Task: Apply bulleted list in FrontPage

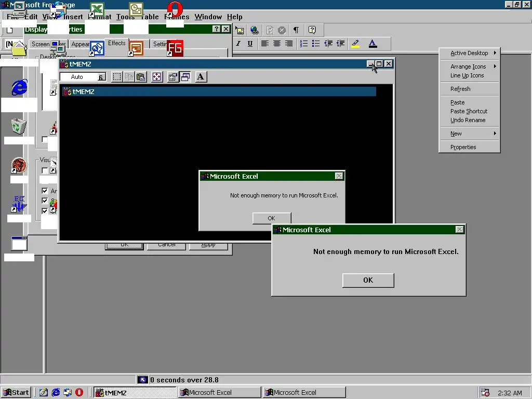Action: [316, 44]
